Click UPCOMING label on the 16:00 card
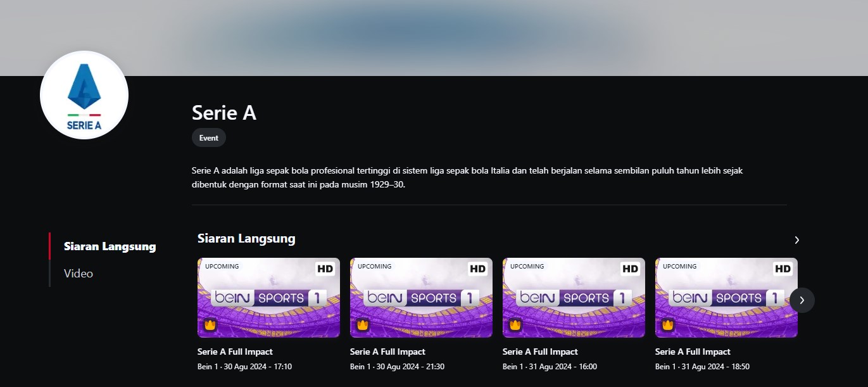This screenshot has height=387, width=868. point(527,267)
